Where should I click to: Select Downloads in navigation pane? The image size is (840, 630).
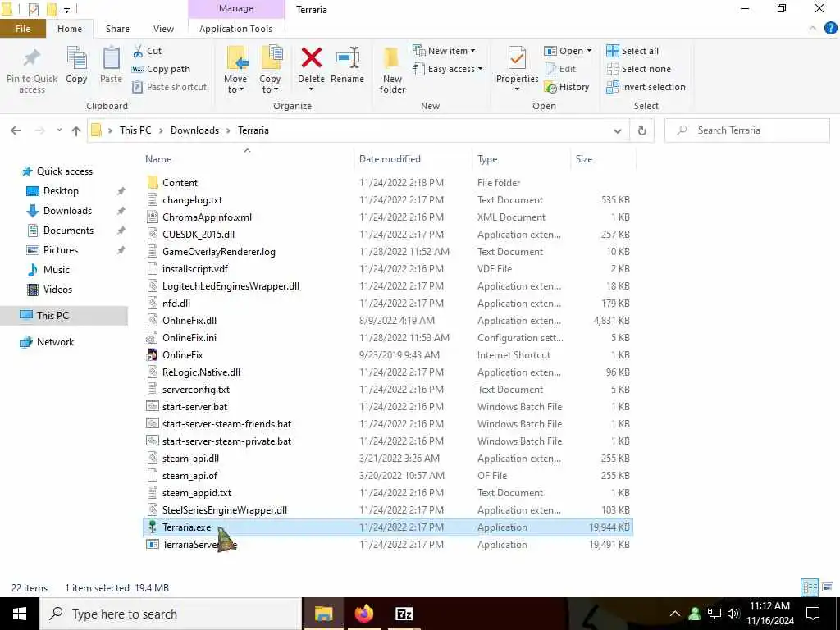tap(67, 211)
